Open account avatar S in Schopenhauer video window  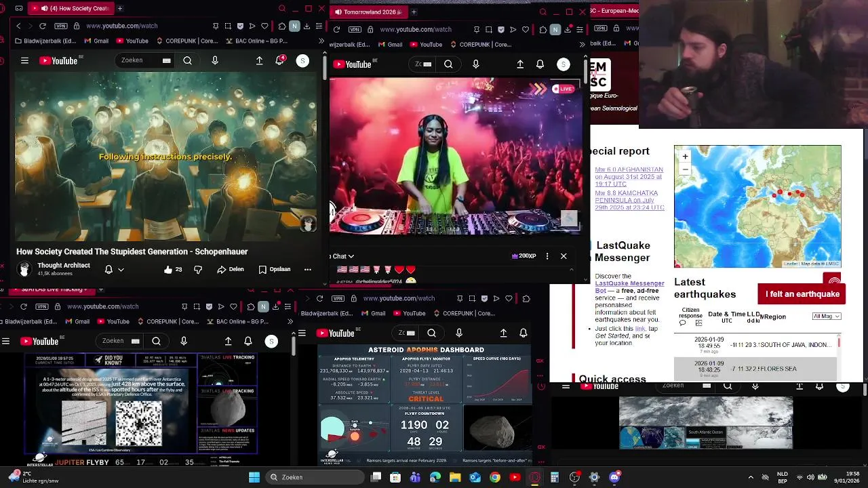(302, 60)
